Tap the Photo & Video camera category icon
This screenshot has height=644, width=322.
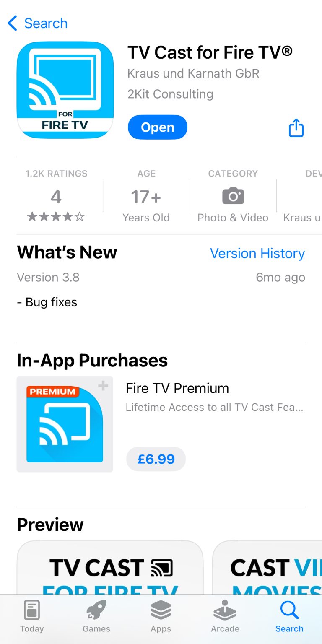[x=232, y=195]
